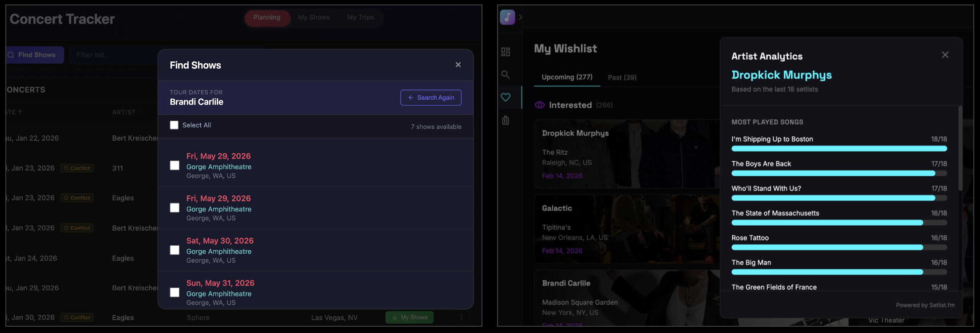Click the Search Again button

[430, 97]
